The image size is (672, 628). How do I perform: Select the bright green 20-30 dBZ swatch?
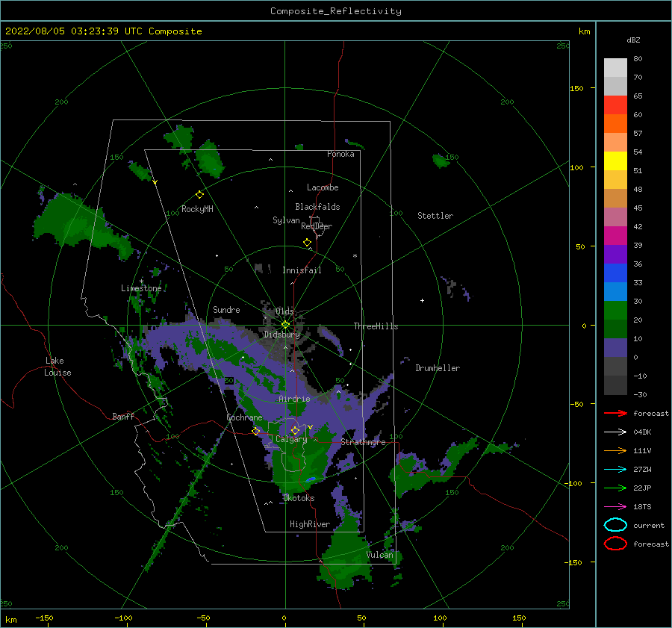coord(615,311)
